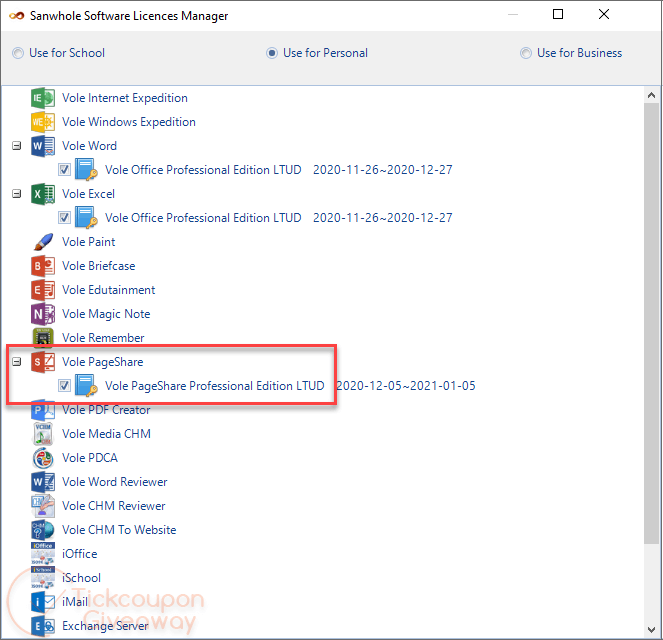Collapse the Vole Excel tree node

[16, 194]
